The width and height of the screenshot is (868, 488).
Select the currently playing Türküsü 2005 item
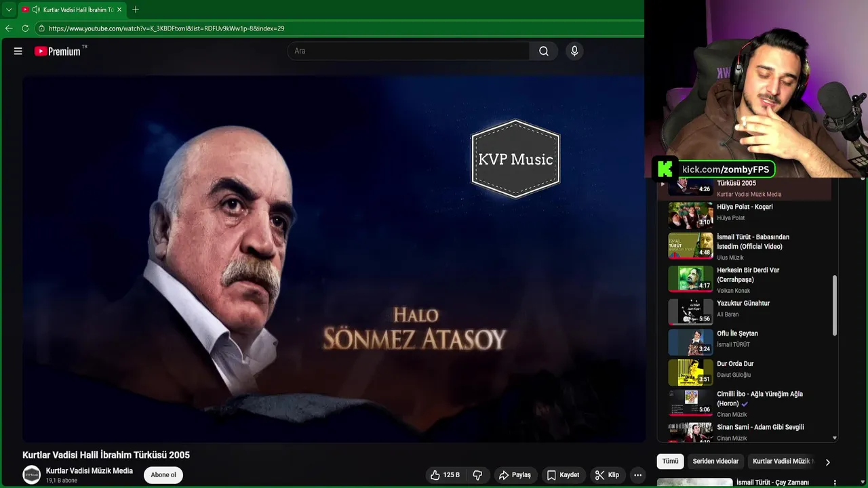point(746,188)
